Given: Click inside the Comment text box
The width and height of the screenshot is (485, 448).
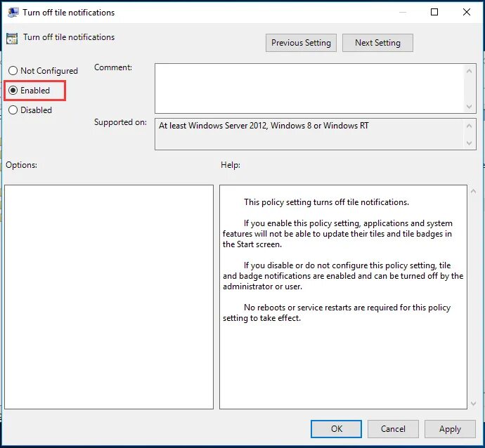Looking at the screenshot, I should click(309, 88).
